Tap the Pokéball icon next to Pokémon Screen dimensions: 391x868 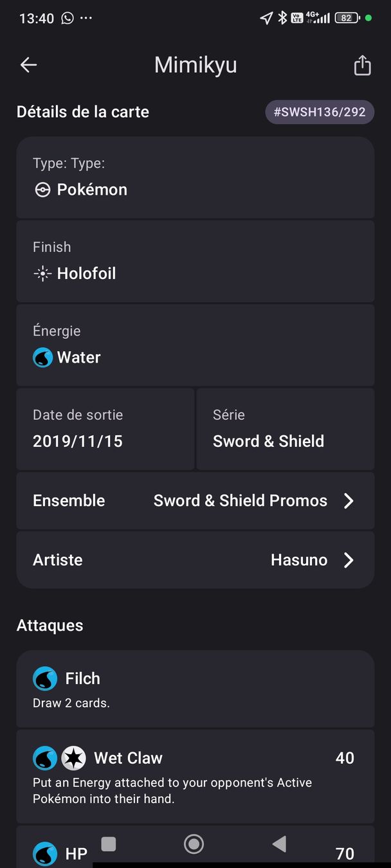pyautogui.click(x=42, y=190)
